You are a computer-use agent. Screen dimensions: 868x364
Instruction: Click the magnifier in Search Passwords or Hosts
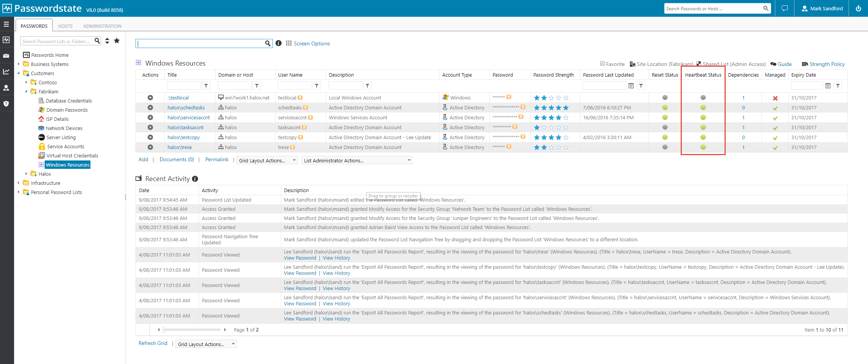coord(766,8)
